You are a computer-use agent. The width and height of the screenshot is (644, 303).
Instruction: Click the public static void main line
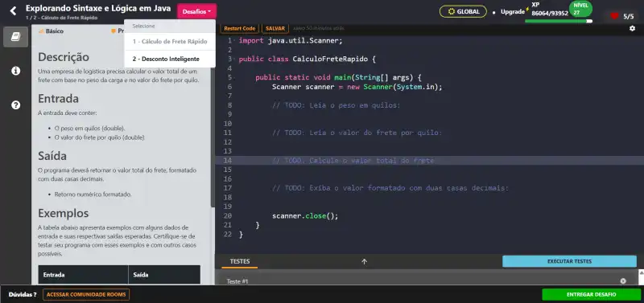pos(338,77)
